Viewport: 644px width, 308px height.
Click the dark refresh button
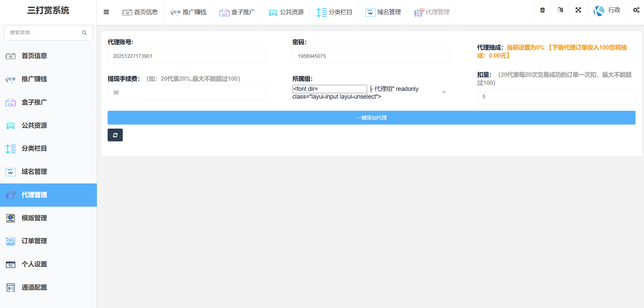click(x=115, y=135)
